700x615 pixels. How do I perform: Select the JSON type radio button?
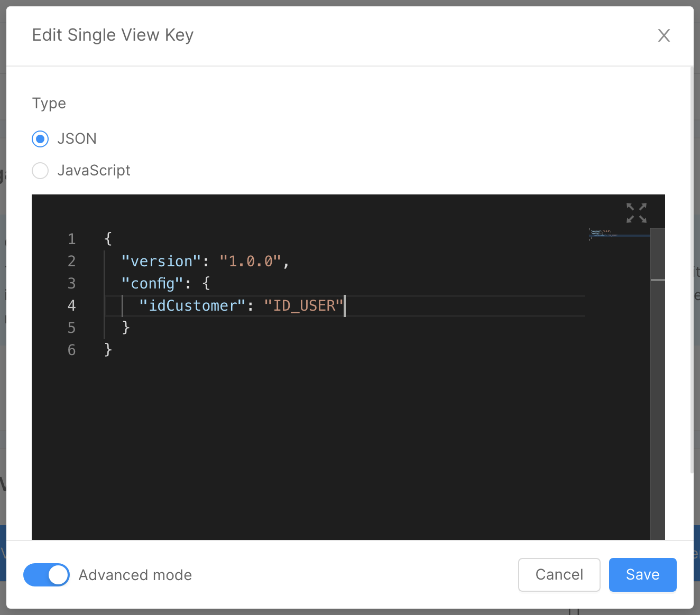point(40,139)
